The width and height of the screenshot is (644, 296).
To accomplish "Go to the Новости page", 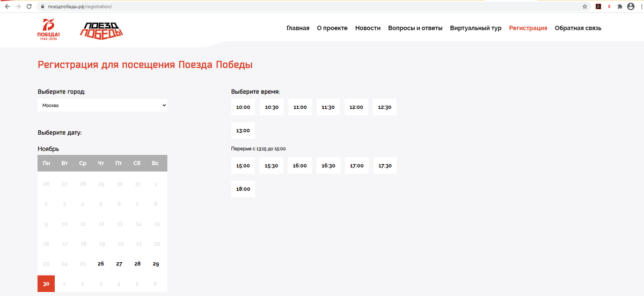I will [x=368, y=28].
